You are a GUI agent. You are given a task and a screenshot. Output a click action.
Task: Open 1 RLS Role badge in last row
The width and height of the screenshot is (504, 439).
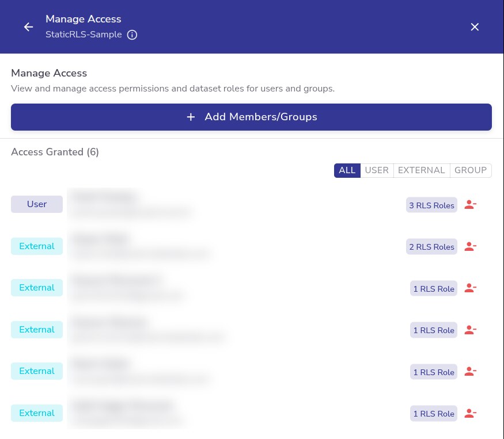(x=434, y=413)
